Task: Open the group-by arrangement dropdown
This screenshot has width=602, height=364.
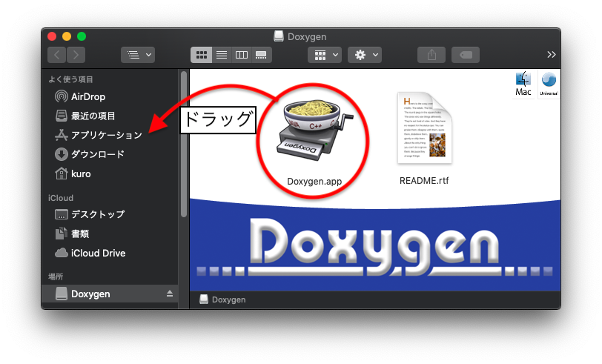Action: coord(325,55)
